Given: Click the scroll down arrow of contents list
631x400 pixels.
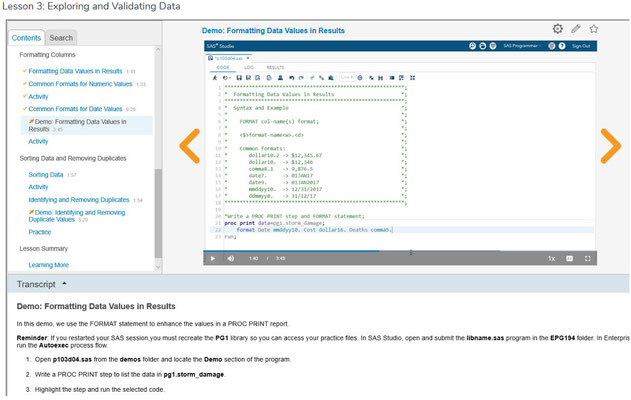Looking at the screenshot, I should (158, 267).
